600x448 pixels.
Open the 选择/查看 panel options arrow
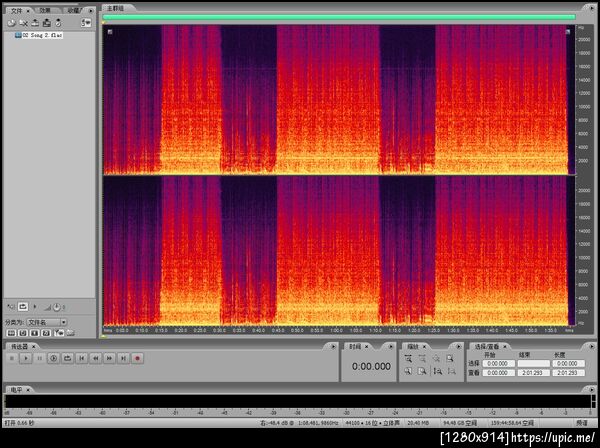(x=590, y=345)
